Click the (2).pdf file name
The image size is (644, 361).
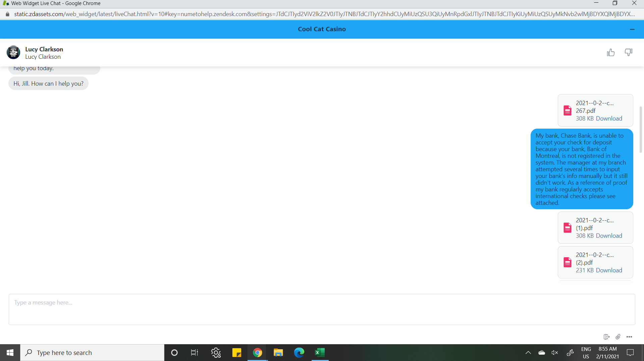point(595,259)
